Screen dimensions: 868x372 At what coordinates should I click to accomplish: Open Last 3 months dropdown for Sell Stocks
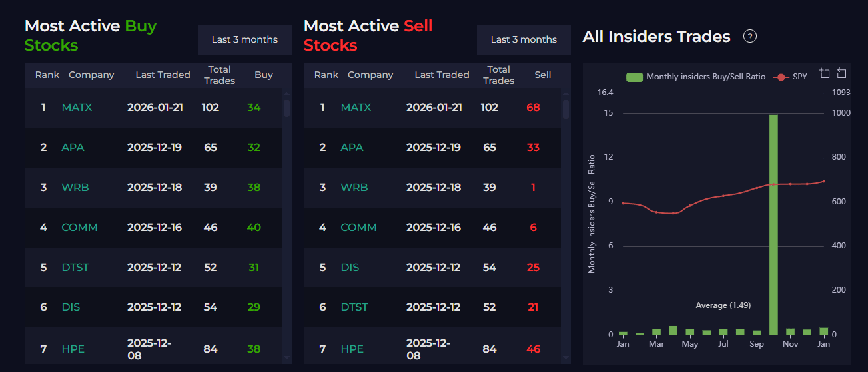click(524, 39)
